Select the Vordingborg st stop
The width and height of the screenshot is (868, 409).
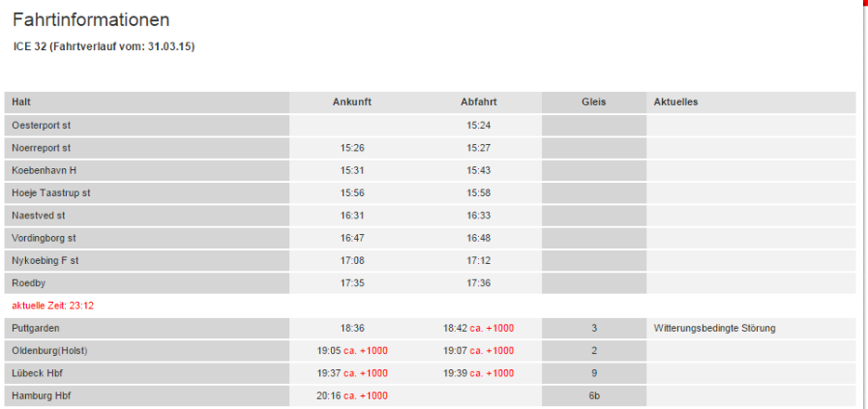pos(44,239)
